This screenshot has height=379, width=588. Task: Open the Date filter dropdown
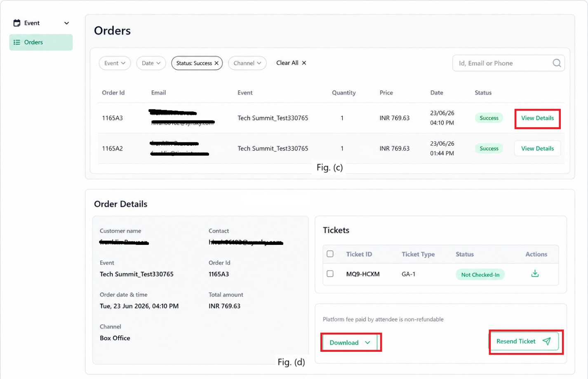(x=151, y=63)
